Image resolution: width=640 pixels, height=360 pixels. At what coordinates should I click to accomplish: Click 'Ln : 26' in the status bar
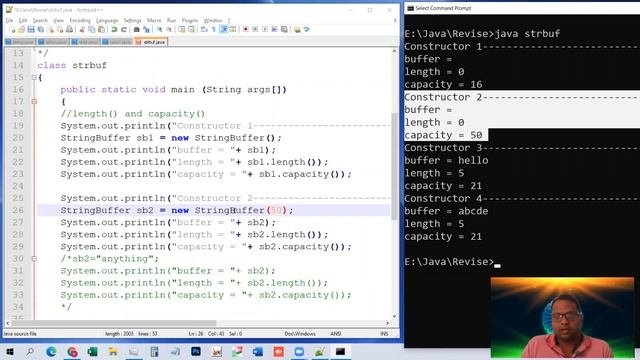[x=196, y=333]
